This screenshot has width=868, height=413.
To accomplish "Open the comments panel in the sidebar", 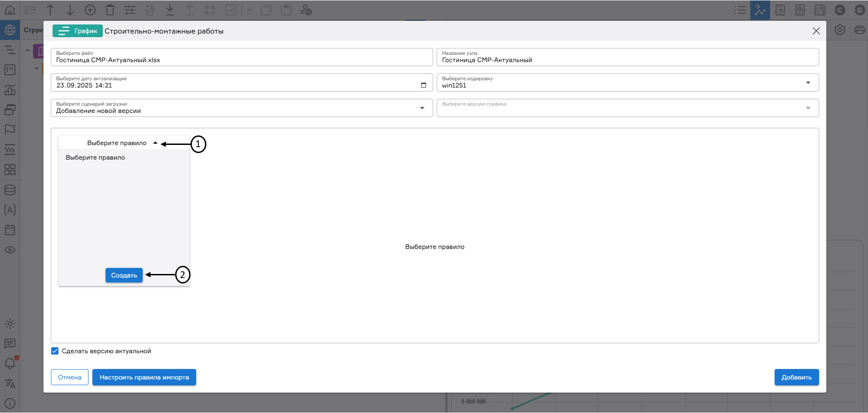I will point(10,343).
